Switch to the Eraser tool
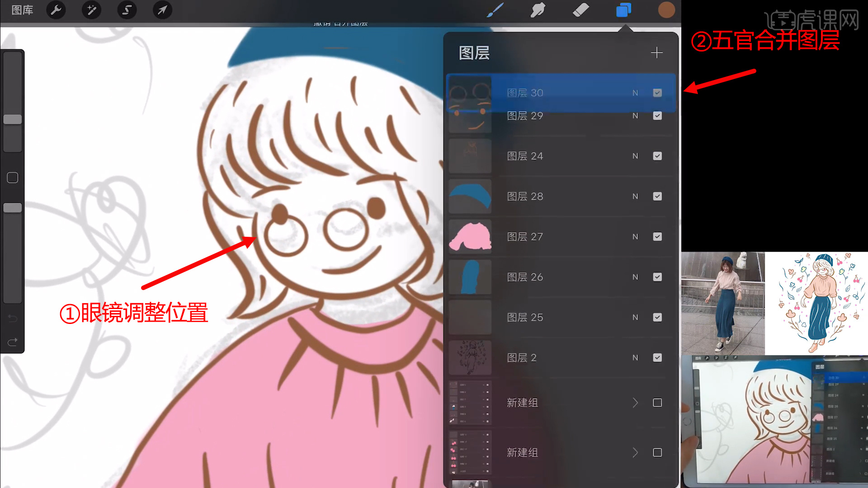868x488 pixels. 581,9
